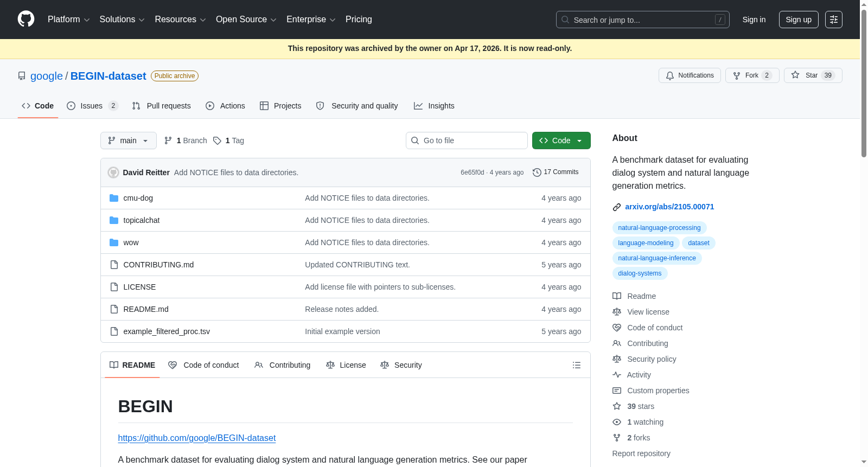Click the book icon beside Readme

617,296
